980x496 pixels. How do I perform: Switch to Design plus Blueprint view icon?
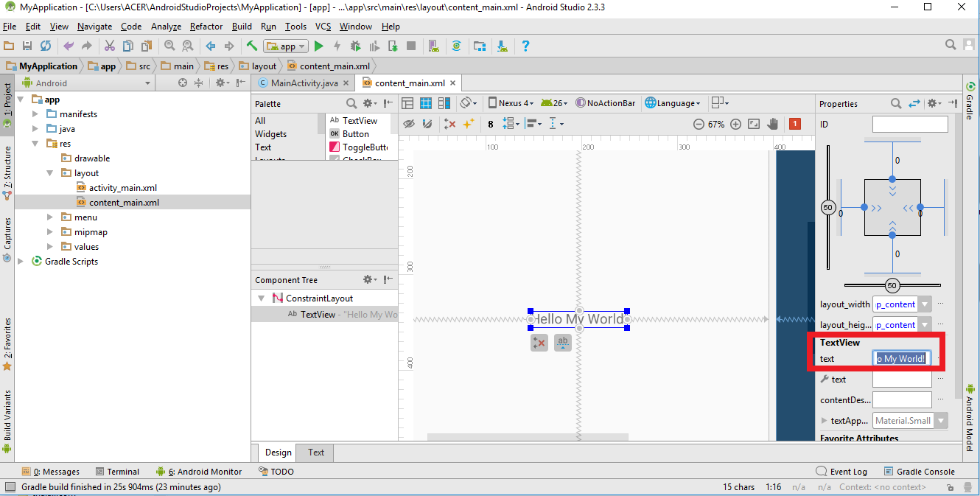pyautogui.click(x=444, y=103)
